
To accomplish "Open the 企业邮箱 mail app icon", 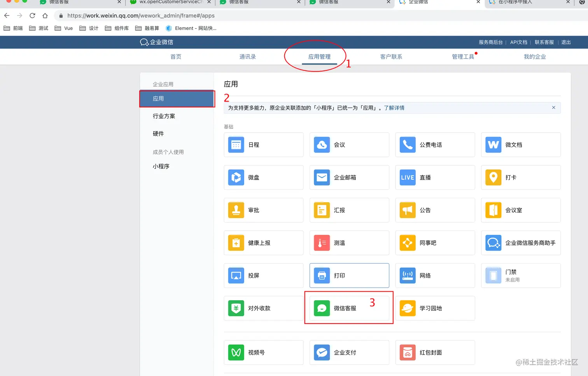I will click(322, 177).
